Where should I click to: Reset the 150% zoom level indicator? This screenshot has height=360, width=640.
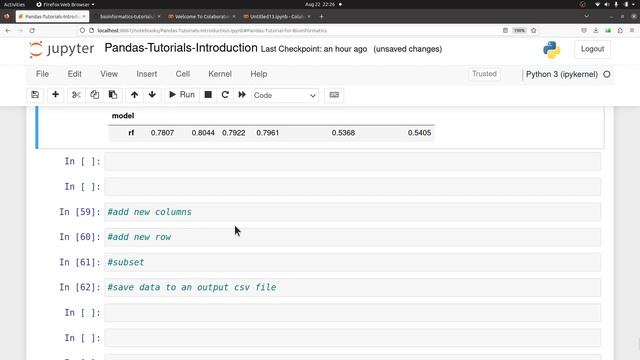(x=519, y=31)
